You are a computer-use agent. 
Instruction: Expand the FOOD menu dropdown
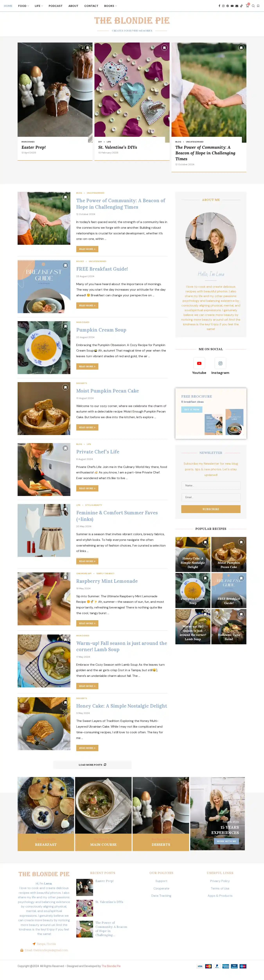click(x=23, y=6)
